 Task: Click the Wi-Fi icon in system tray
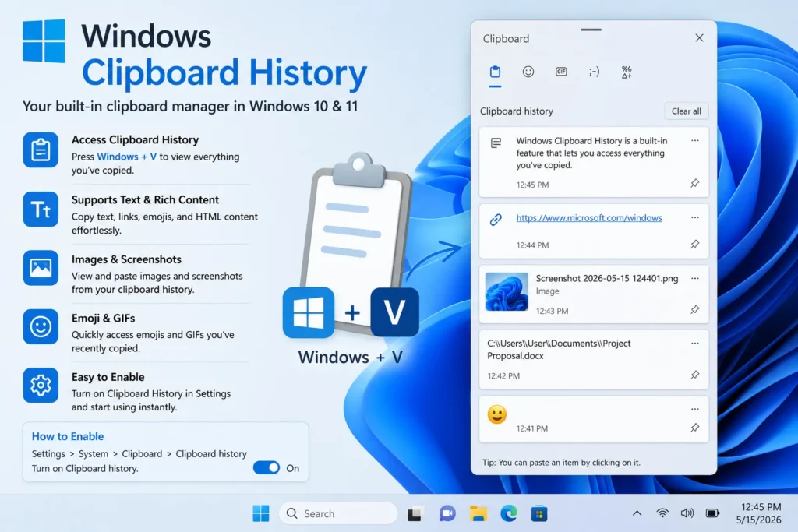pyautogui.click(x=662, y=513)
